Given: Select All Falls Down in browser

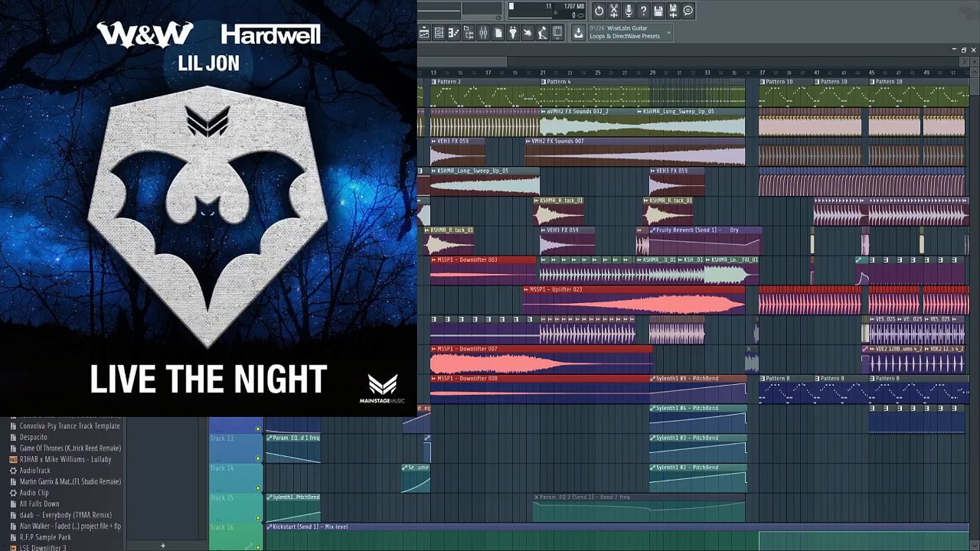Looking at the screenshot, I should coord(39,504).
